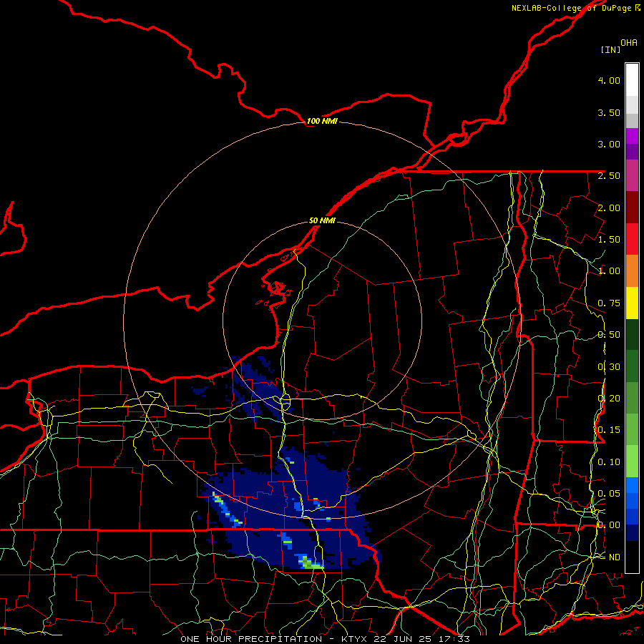644x644 pixels.
Task: Click the OHA product label above legend
Action: (x=629, y=43)
